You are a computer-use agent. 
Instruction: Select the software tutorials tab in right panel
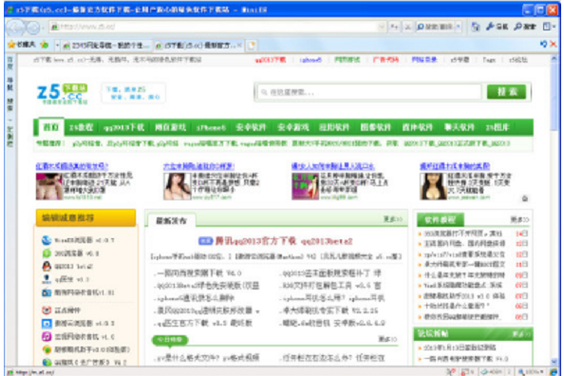click(440, 219)
